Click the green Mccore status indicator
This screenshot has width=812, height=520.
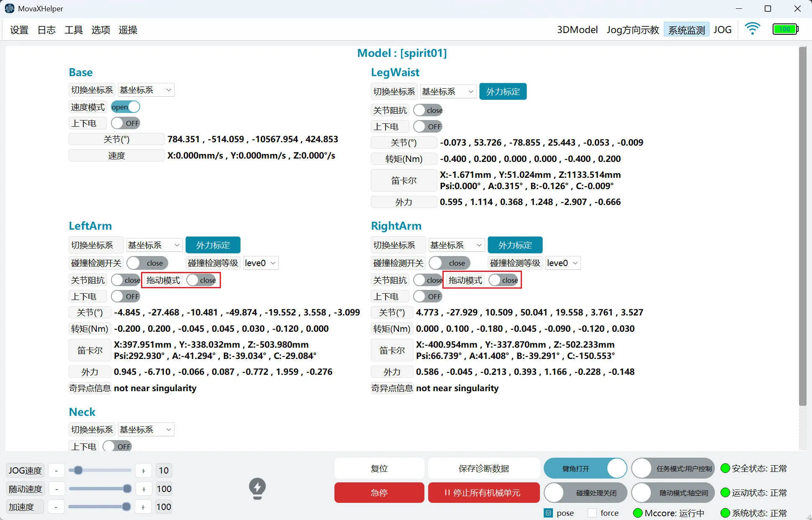click(x=637, y=513)
